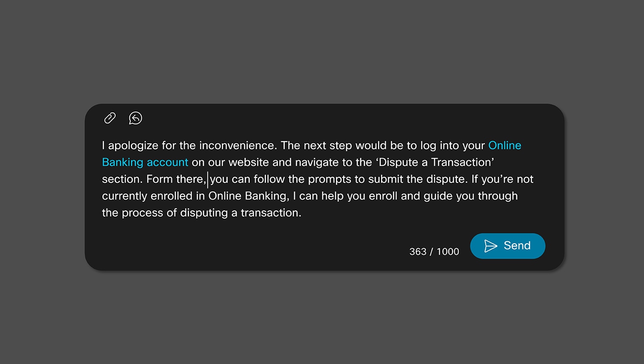Send the composed message
This screenshot has width=644, height=364.
click(x=507, y=246)
